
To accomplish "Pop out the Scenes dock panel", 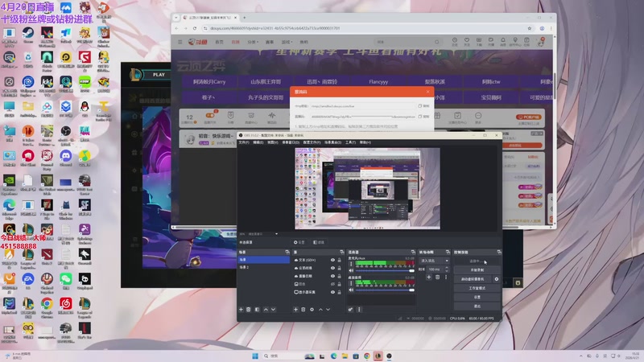I will coord(287,252).
